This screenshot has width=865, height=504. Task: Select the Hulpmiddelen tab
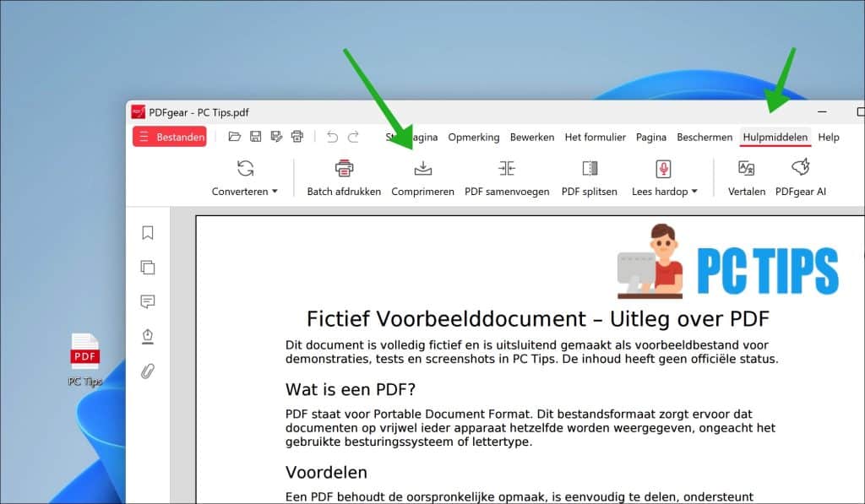(775, 137)
